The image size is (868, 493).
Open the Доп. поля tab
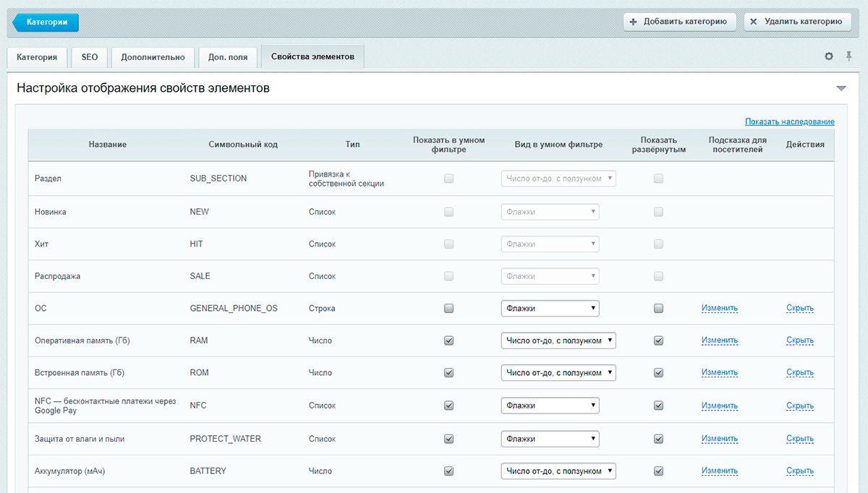click(x=227, y=57)
